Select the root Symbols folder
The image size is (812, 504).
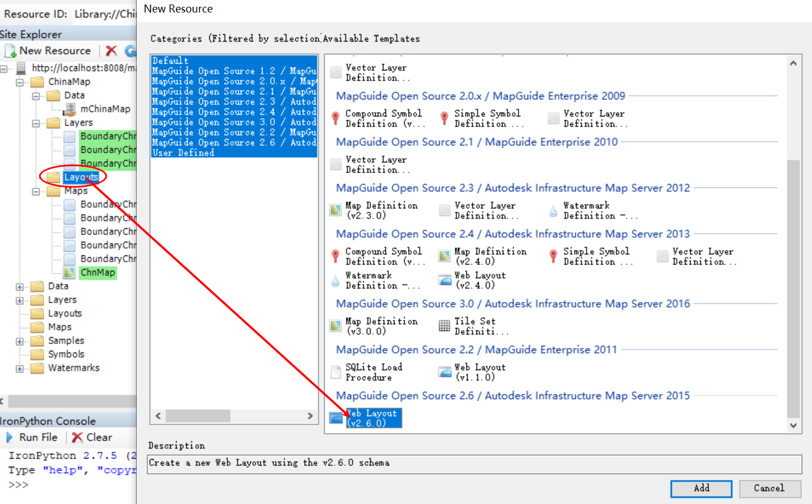[66, 354]
